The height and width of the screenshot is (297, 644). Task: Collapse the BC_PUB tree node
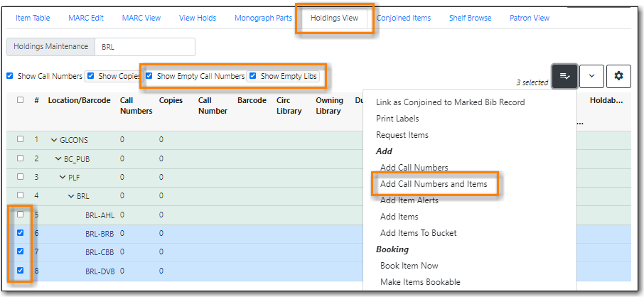coord(58,159)
